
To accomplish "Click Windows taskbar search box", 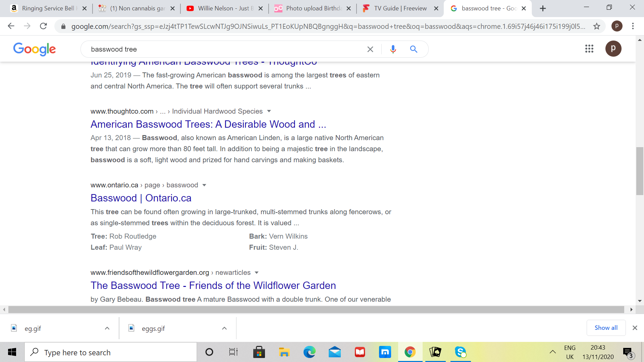I will click(111, 352).
